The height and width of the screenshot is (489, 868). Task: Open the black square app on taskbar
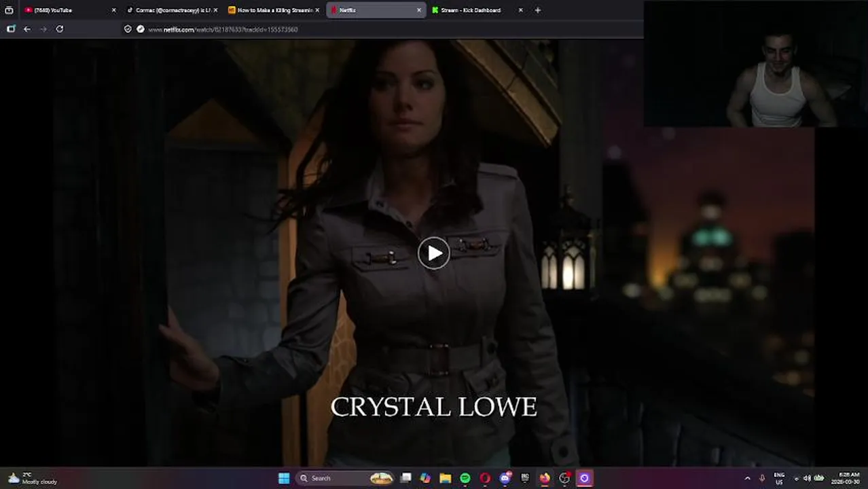click(524, 478)
